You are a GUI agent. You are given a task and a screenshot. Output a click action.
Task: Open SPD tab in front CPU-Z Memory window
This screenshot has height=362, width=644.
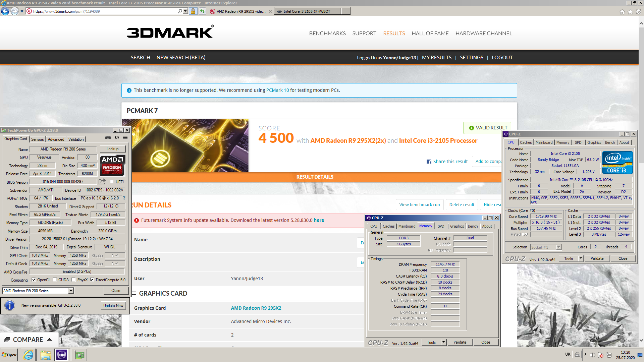coord(441,226)
